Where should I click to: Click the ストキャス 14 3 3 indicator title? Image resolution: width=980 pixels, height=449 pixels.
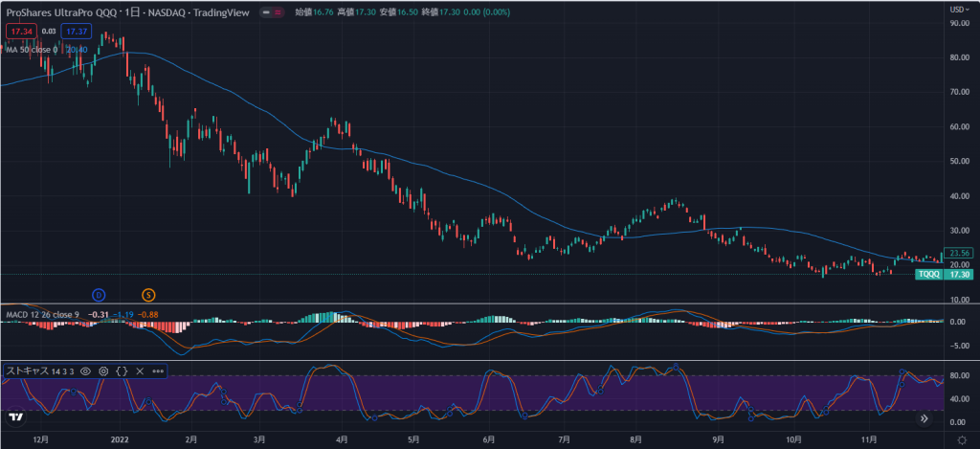(x=40, y=370)
